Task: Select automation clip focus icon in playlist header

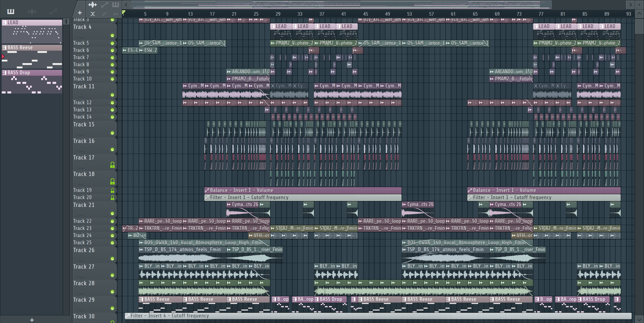Action: pyautogui.click(x=104, y=4)
